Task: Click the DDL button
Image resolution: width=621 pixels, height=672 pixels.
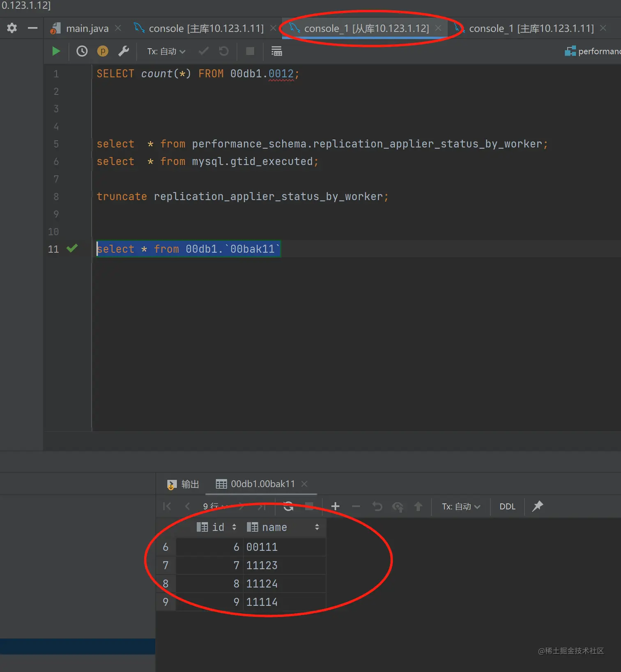Action: click(x=507, y=506)
